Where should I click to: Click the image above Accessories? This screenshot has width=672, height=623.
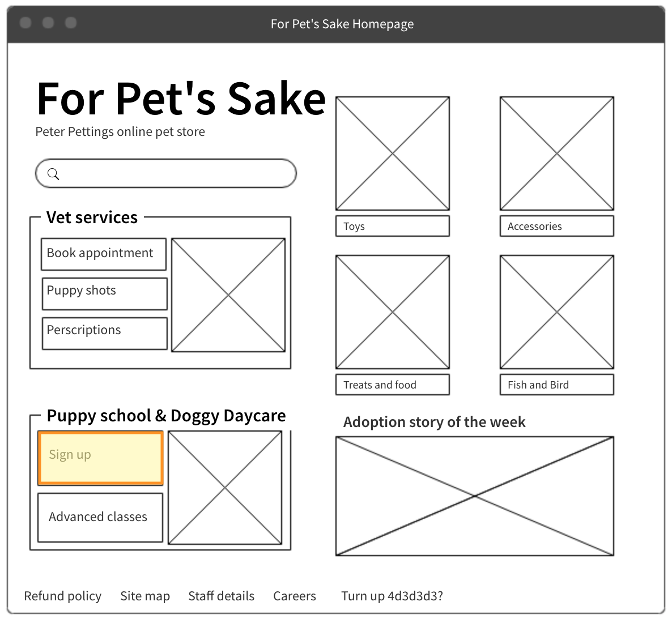556,153
